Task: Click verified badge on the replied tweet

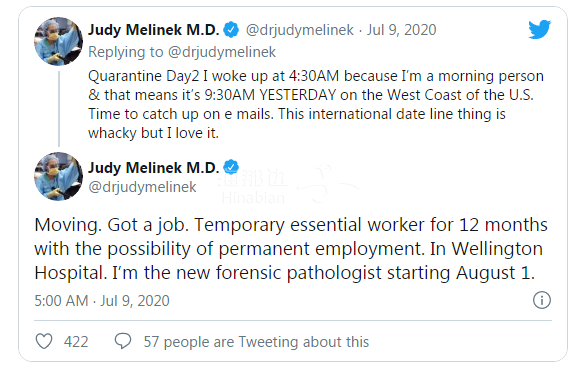Action: (x=232, y=30)
